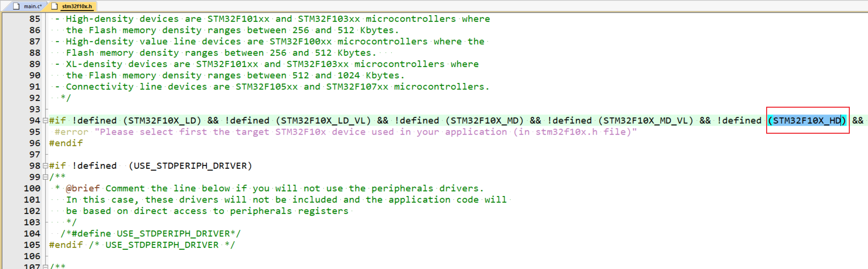Collapse the #if block at line 94
868x269 pixels.
tap(45, 121)
